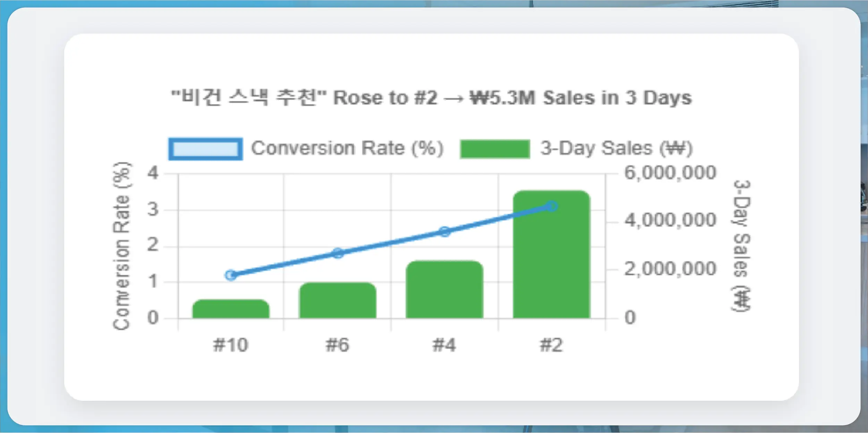This screenshot has height=433, width=868.
Task: Click the 6,000,000 tick on the sales axis
Action: [x=670, y=173]
